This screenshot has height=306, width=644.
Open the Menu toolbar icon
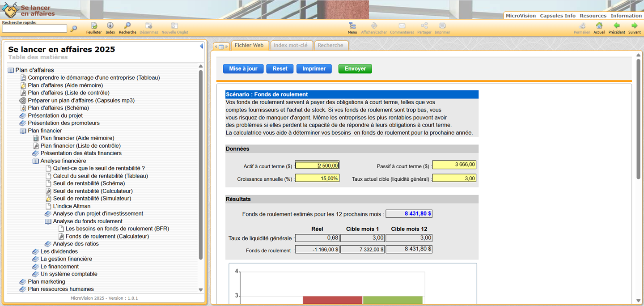coord(352,26)
